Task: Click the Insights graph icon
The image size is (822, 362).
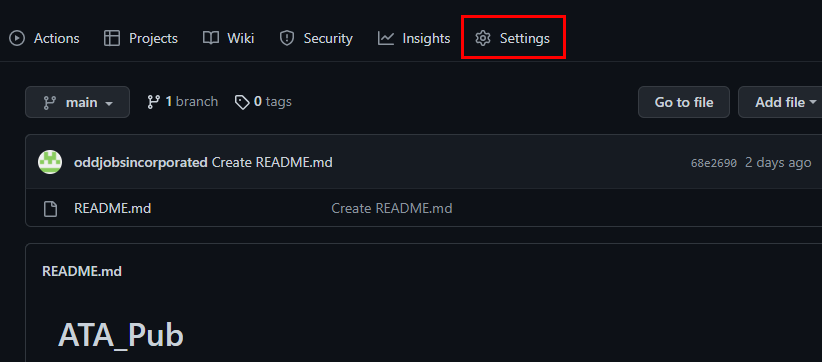Action: click(386, 38)
